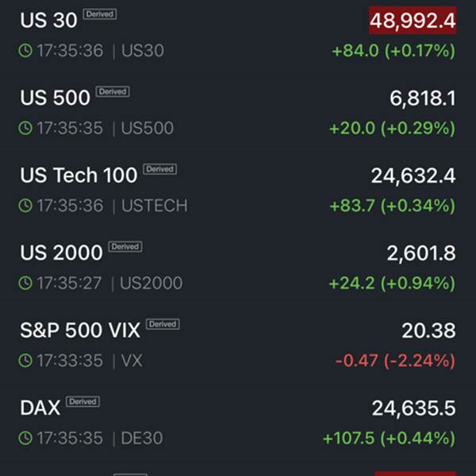Open the US 500 index name
The height and width of the screenshot is (476, 476).
click(55, 98)
